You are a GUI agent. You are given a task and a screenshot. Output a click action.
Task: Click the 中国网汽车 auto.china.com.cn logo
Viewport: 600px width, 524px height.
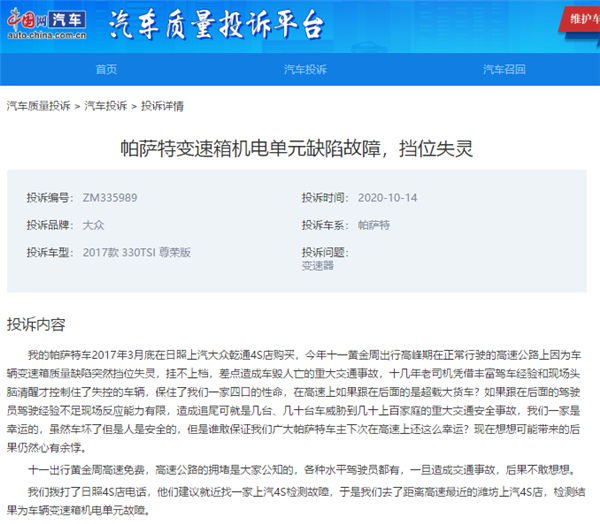pos(47,24)
